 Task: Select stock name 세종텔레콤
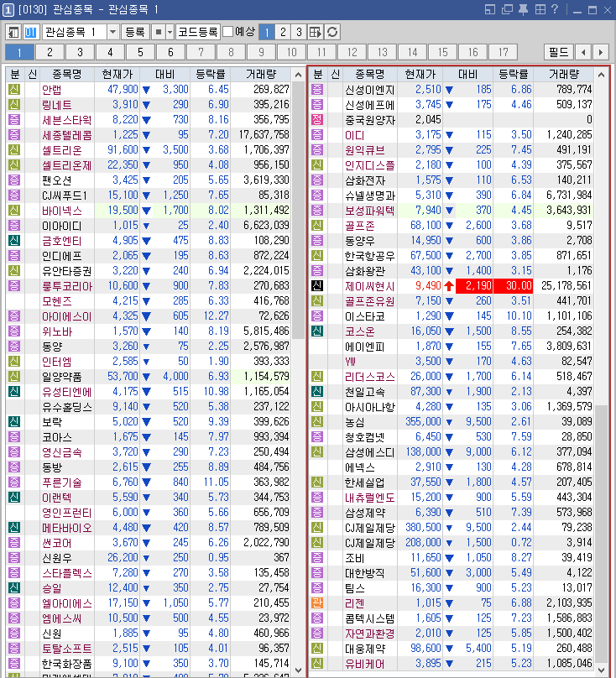(67, 135)
